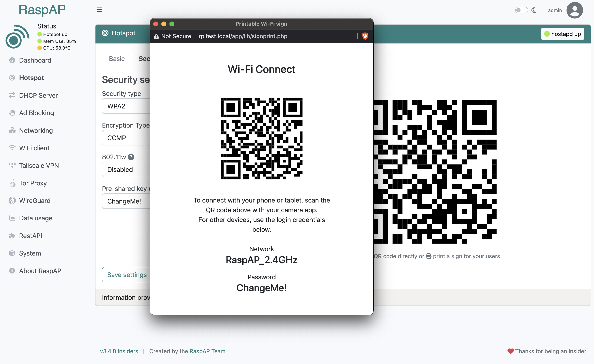
Task: Click the Tailscale VPN dots icon
Action: tap(12, 165)
